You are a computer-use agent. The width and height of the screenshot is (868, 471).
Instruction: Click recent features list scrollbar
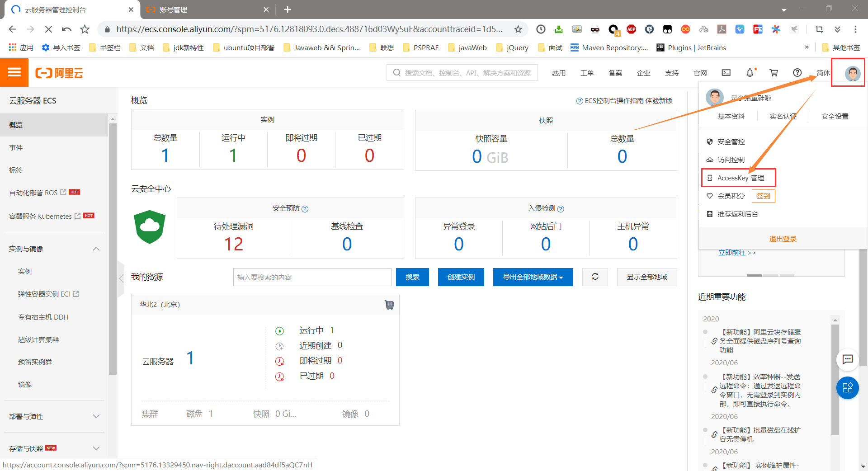click(835, 380)
